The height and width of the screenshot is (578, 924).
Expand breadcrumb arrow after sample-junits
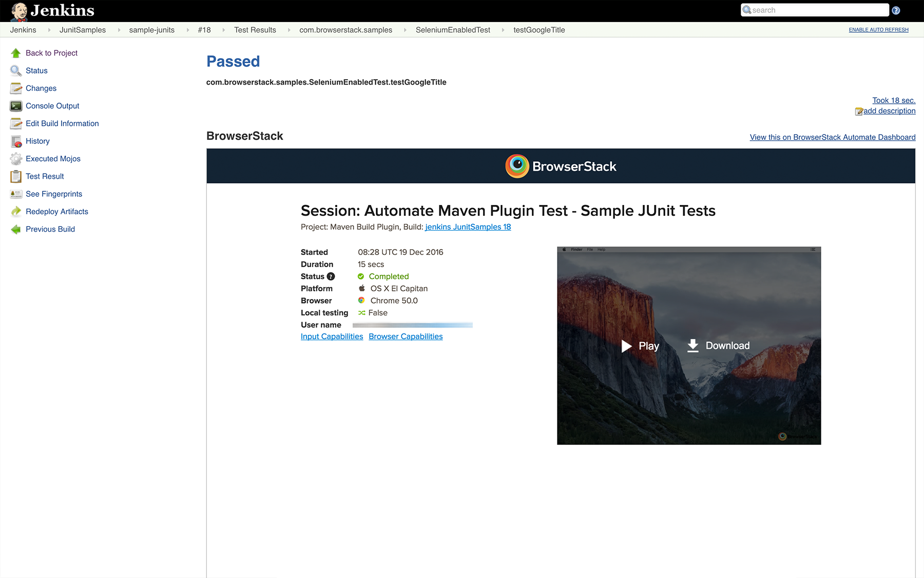coord(188,30)
